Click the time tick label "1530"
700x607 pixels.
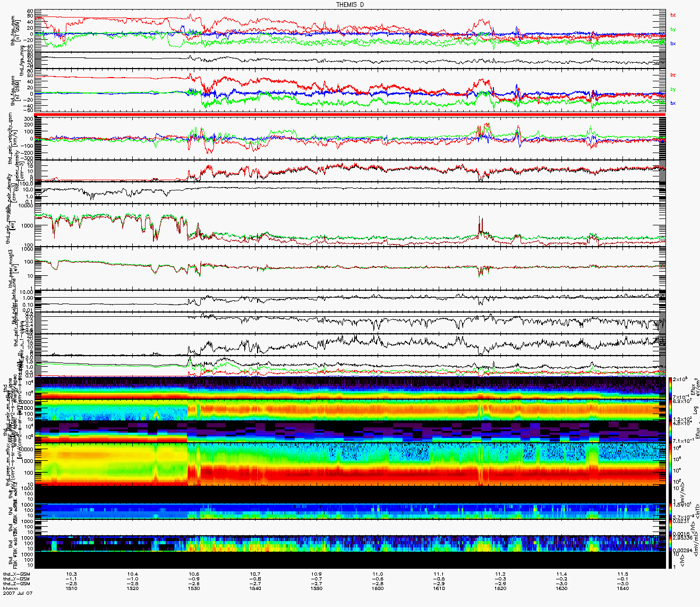coord(194,588)
